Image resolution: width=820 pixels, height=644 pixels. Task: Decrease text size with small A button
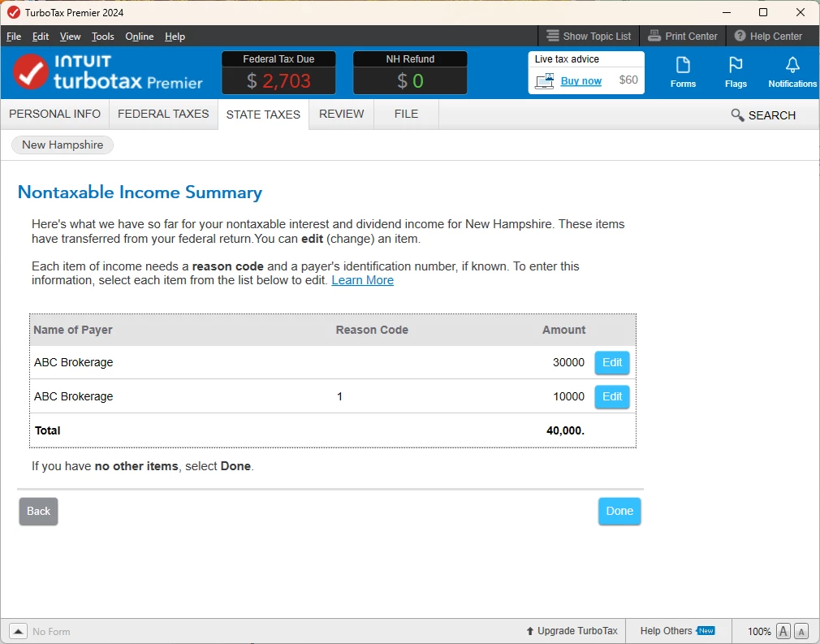click(801, 631)
